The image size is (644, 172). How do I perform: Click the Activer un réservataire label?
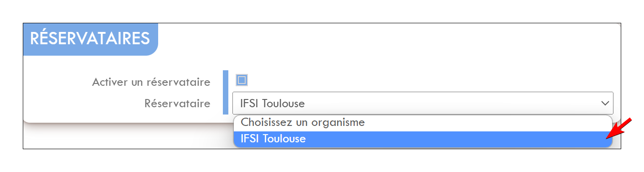coord(151,82)
